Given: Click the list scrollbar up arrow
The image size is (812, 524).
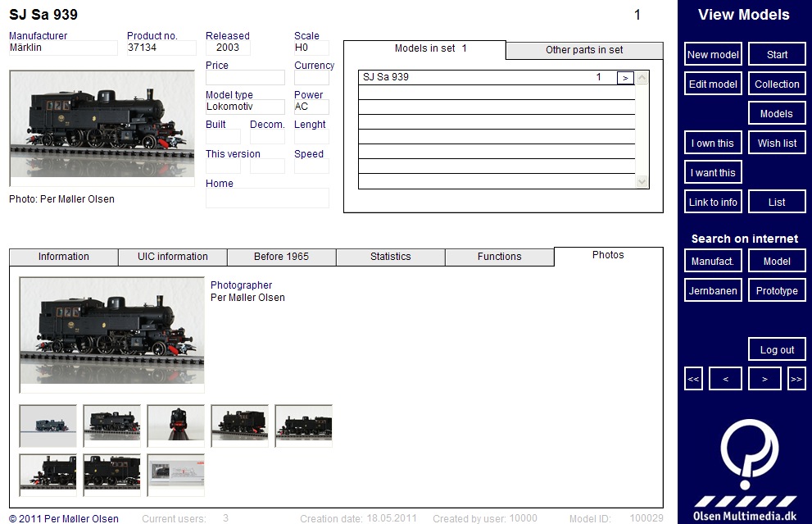Looking at the screenshot, I should (x=642, y=78).
